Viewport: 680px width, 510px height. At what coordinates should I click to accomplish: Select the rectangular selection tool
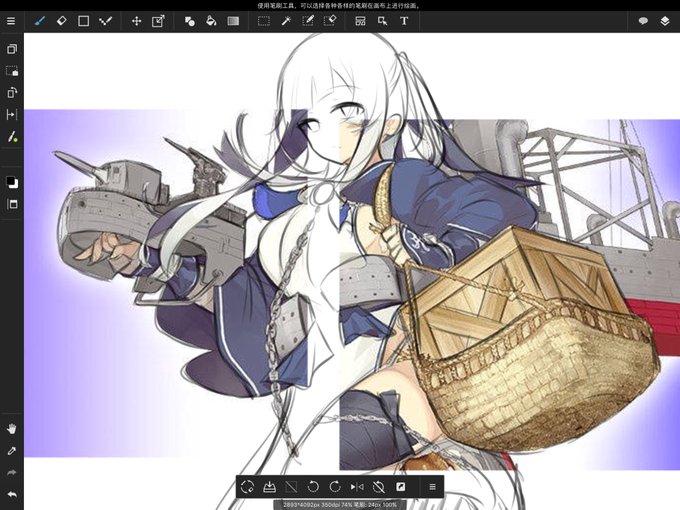(x=264, y=21)
